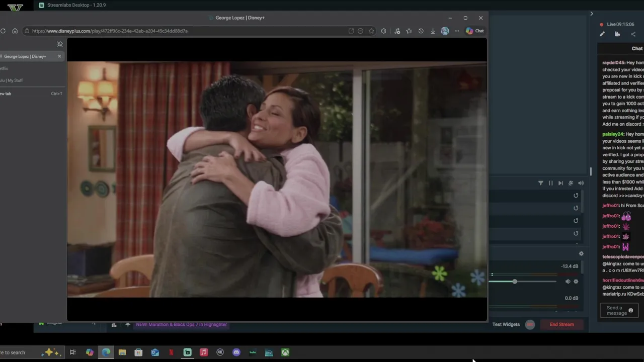Open Edge Favorites list icon

coord(409,31)
